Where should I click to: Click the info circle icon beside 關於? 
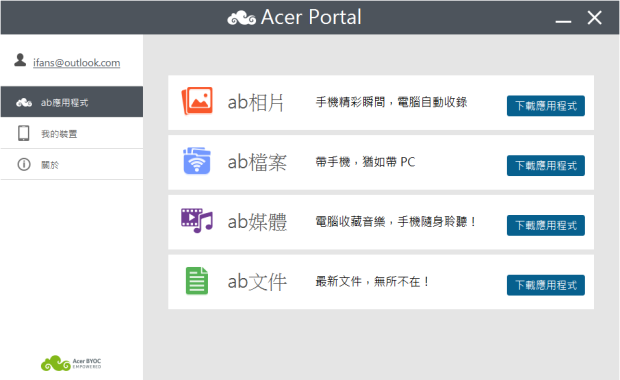point(24,164)
